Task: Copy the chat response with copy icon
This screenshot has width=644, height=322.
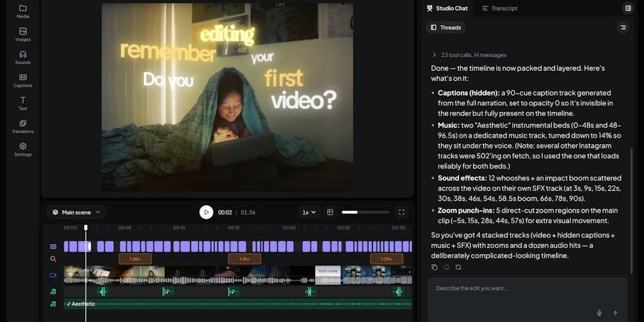Action: click(435, 267)
